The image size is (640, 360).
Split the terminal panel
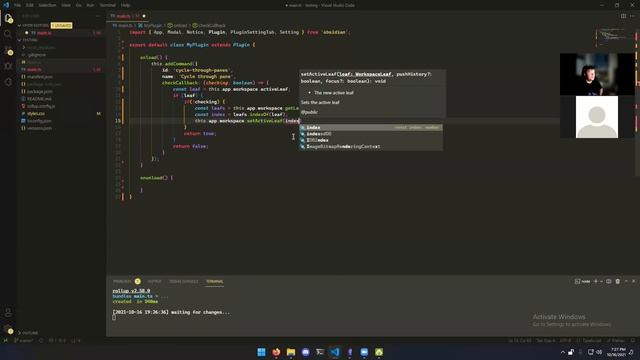(x=609, y=281)
